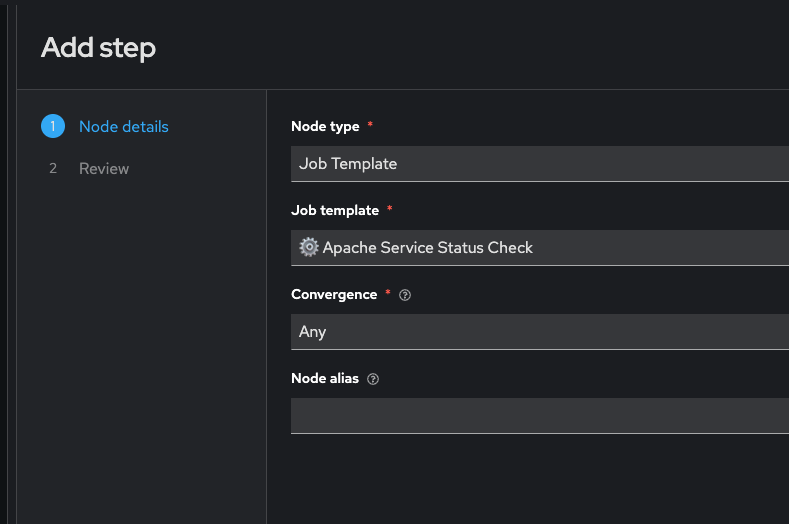Click the Add step dialog heading

[98, 47]
